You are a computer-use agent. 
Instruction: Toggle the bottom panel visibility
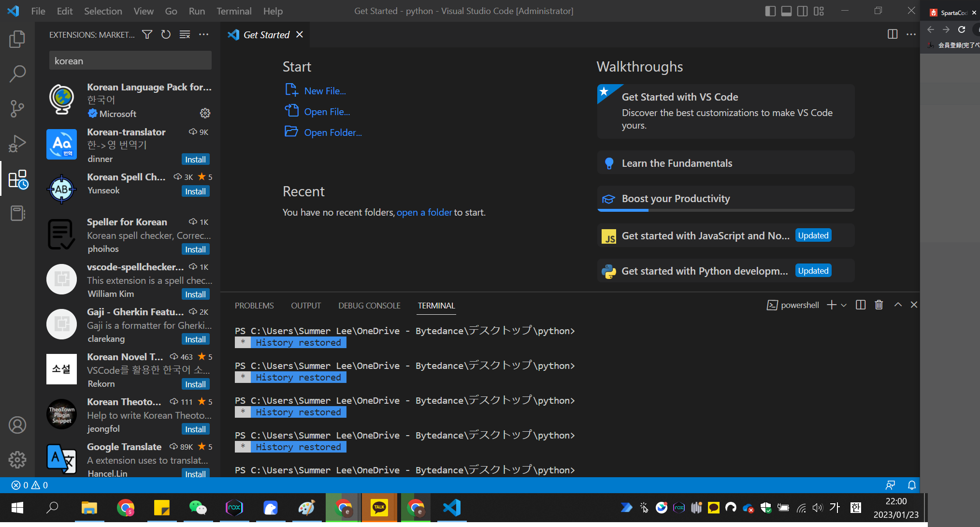(x=787, y=11)
